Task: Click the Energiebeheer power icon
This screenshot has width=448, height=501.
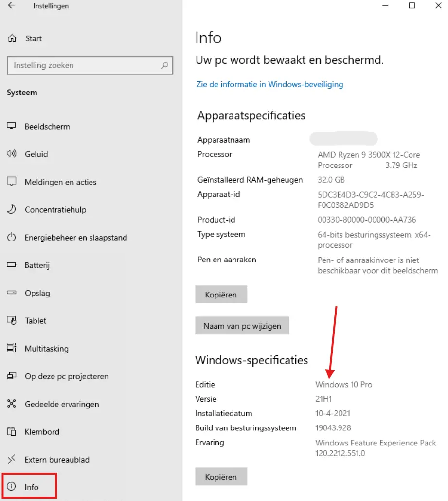Action: [x=12, y=237]
